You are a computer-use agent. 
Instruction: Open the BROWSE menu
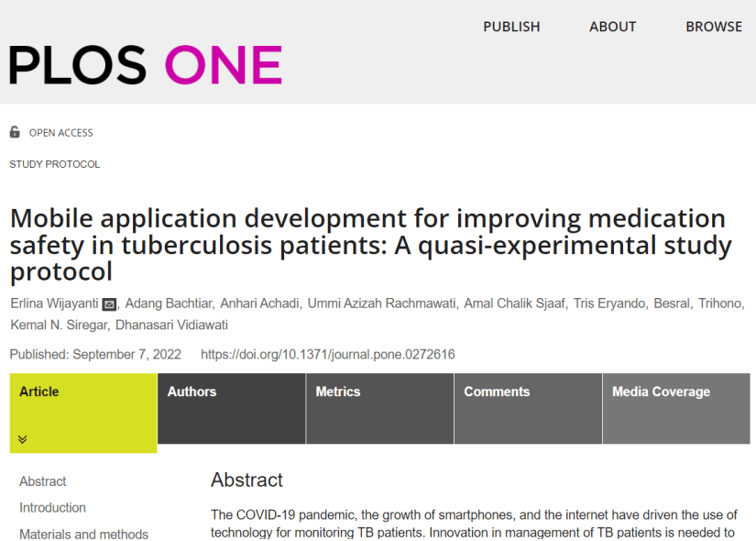pyautogui.click(x=713, y=27)
